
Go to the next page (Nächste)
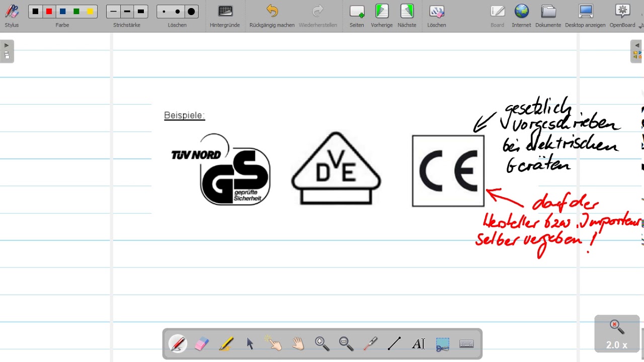pos(407,16)
